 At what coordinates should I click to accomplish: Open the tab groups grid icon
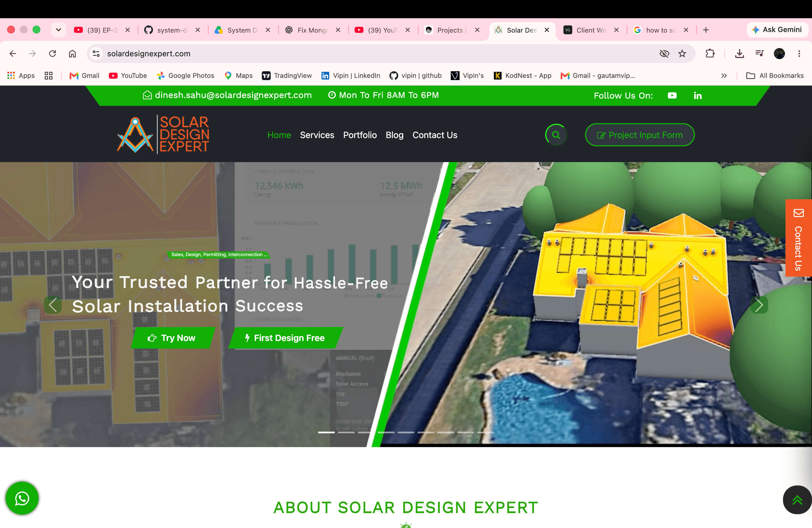pos(48,76)
